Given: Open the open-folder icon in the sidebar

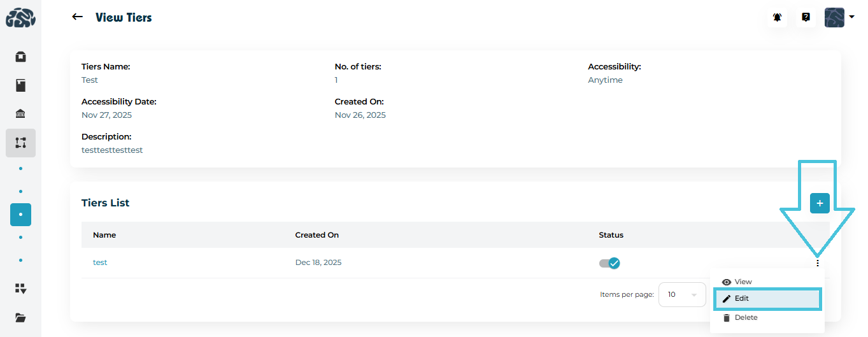Looking at the screenshot, I should click(20, 317).
